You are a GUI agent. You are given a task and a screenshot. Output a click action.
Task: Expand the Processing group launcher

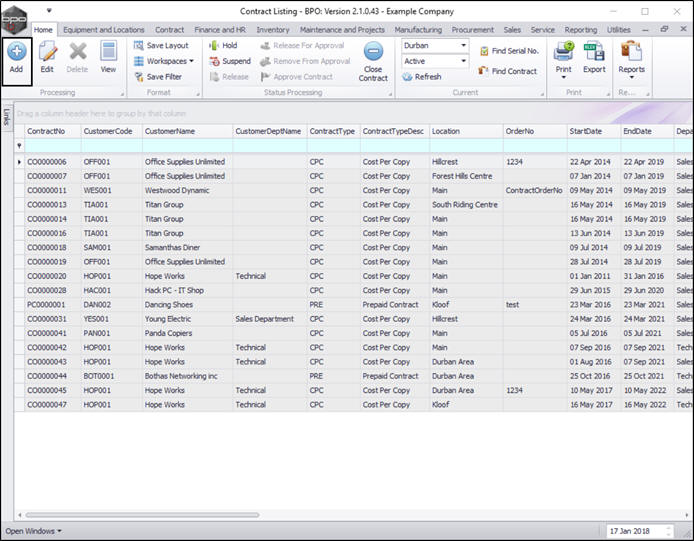[x=123, y=94]
